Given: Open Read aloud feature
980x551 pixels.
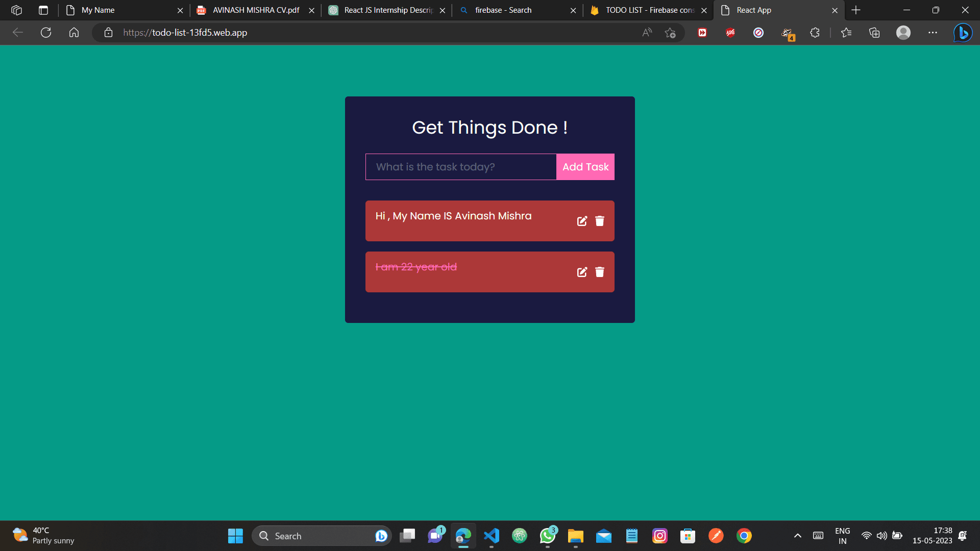Looking at the screenshot, I should (x=647, y=33).
